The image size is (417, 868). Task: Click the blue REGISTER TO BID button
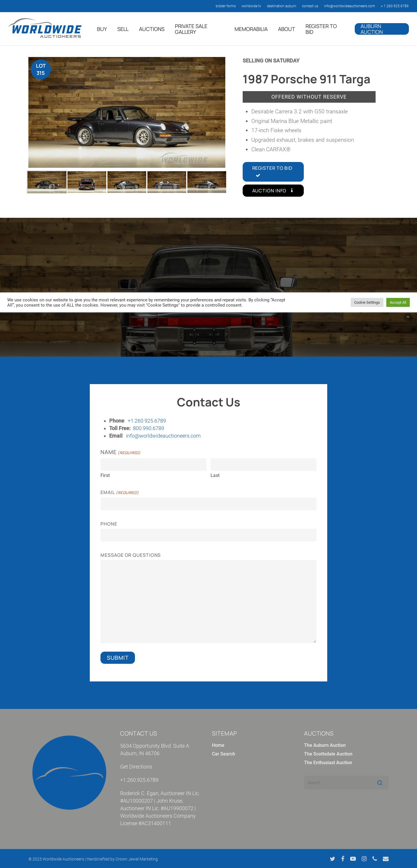(273, 172)
